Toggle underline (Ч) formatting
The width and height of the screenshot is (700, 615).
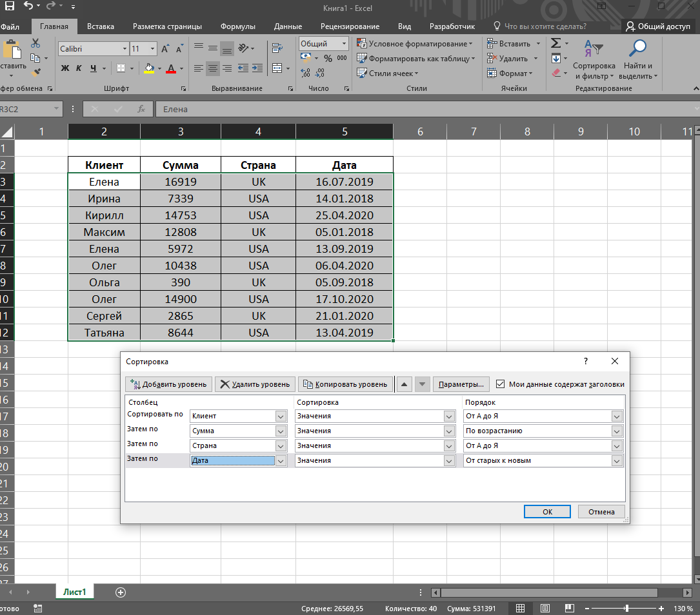[x=94, y=68]
